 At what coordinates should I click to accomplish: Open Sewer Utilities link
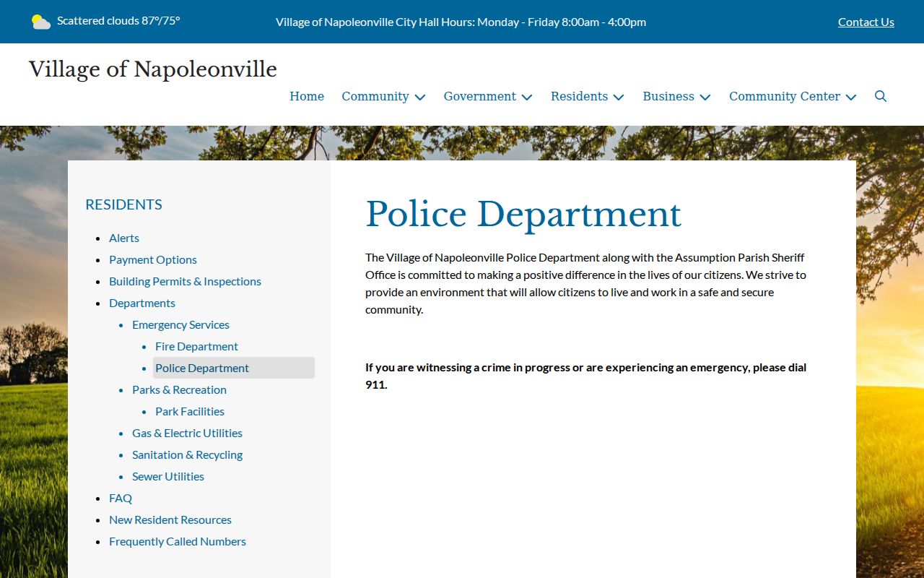(168, 476)
